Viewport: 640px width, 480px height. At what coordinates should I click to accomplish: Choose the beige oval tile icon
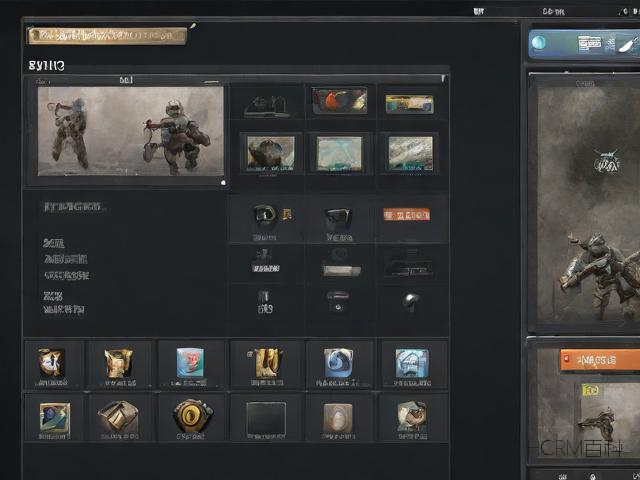338,417
